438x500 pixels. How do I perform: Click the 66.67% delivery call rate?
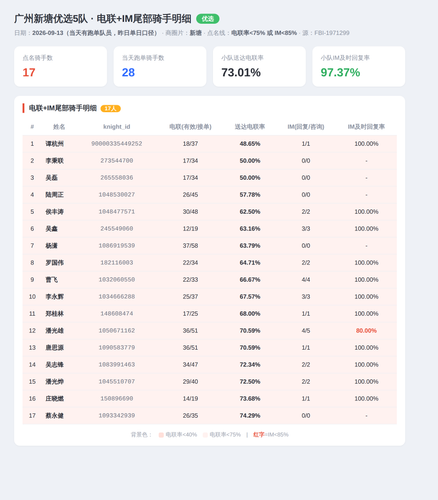(250, 280)
